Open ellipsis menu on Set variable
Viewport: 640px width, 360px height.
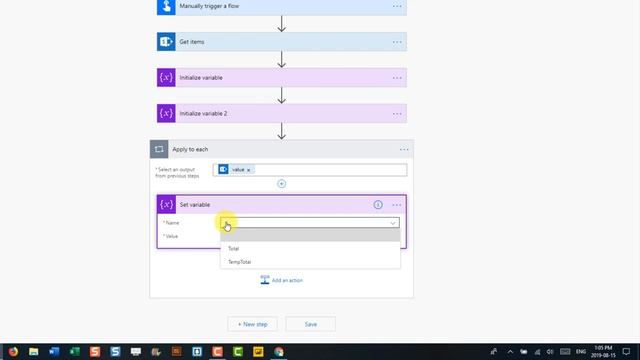[397, 205]
